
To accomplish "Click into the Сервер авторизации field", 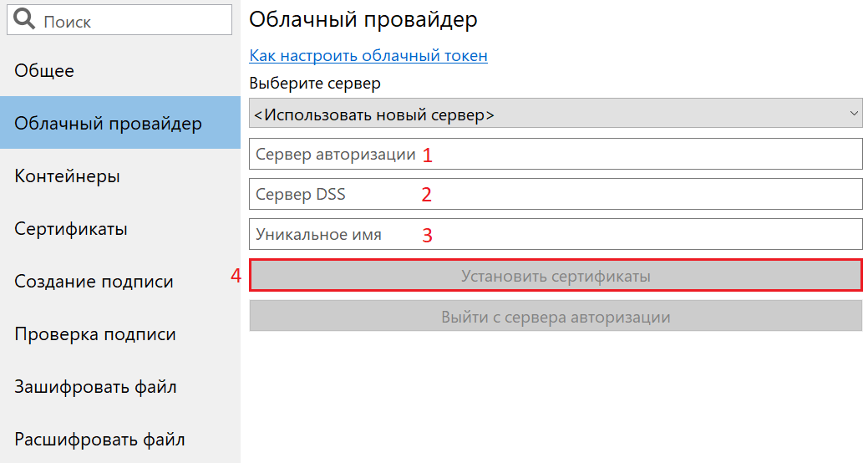I will 556,154.
